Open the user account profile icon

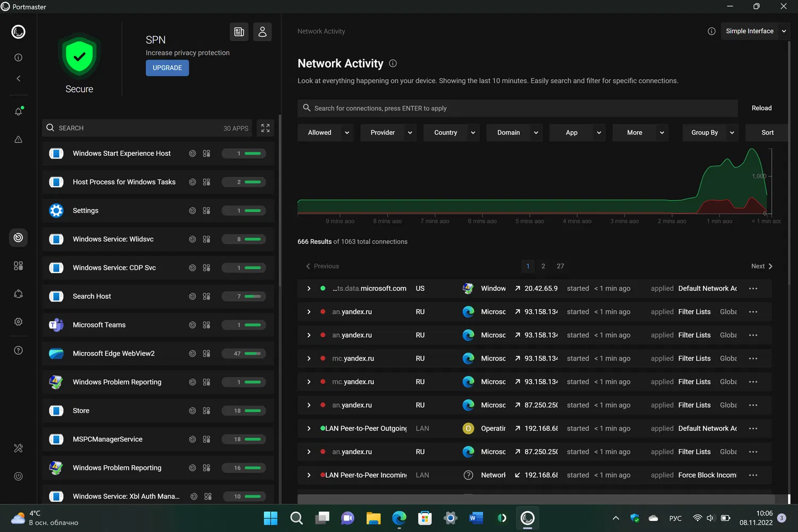point(262,32)
